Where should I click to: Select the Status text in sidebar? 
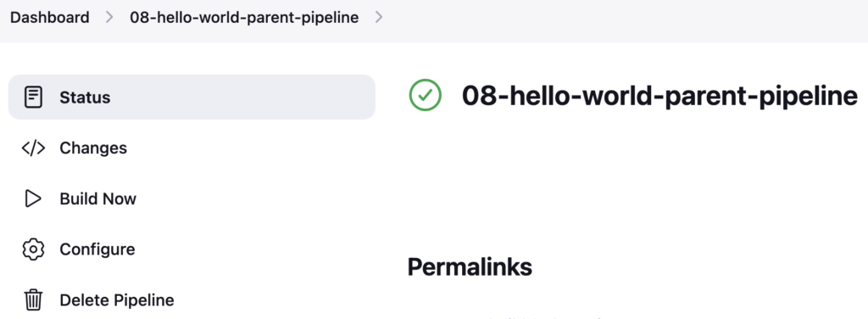[x=85, y=98]
